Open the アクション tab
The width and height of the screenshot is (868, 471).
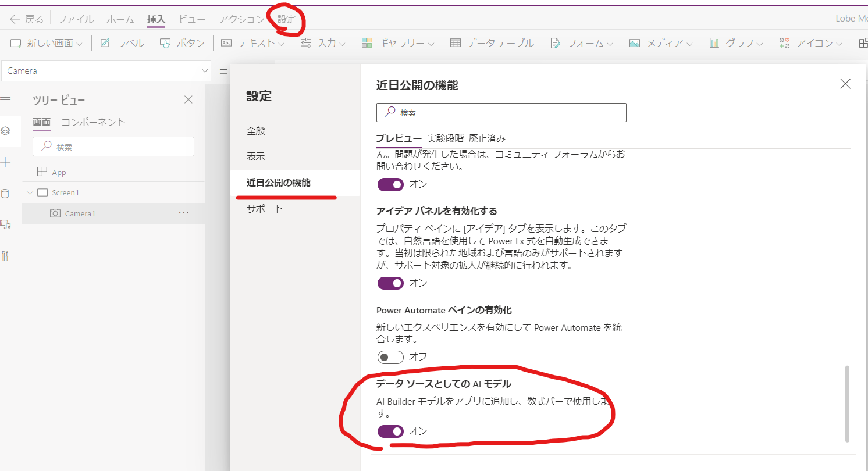[241, 19]
